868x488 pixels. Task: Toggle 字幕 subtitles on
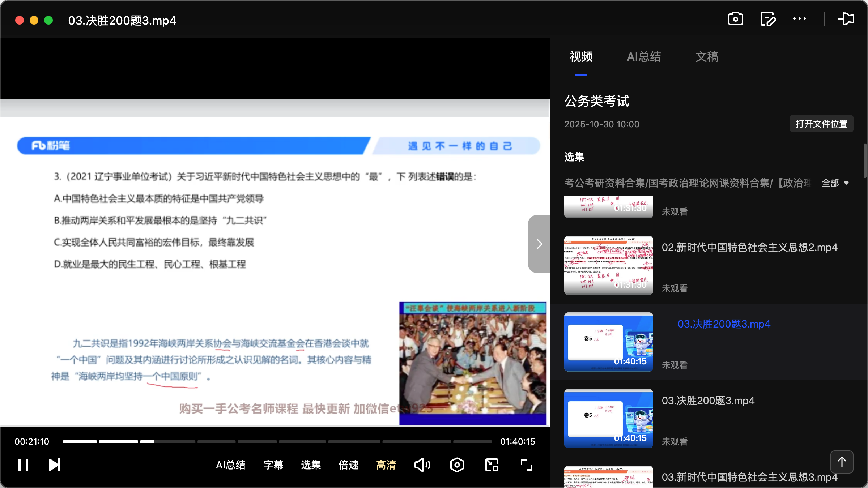273,465
